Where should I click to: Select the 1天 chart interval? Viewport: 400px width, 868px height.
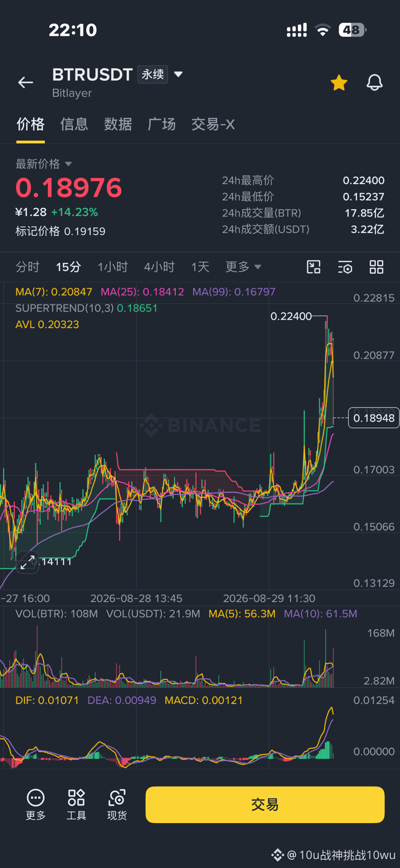pos(200,267)
